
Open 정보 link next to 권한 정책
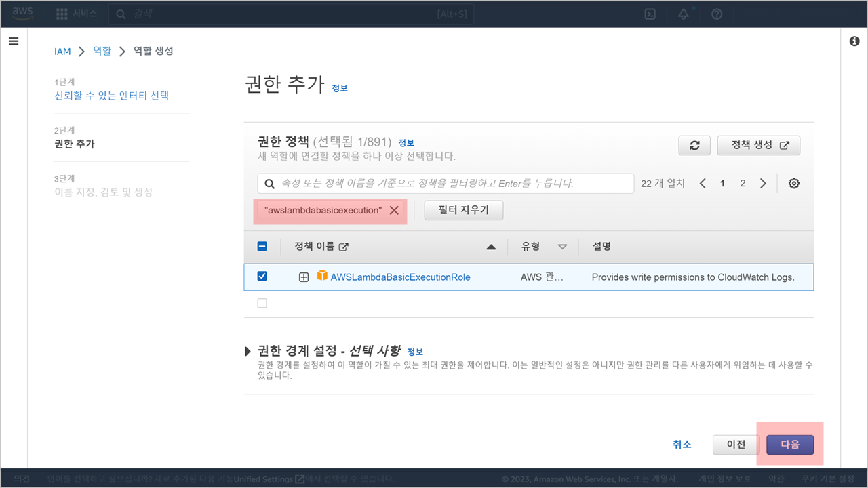[406, 142]
